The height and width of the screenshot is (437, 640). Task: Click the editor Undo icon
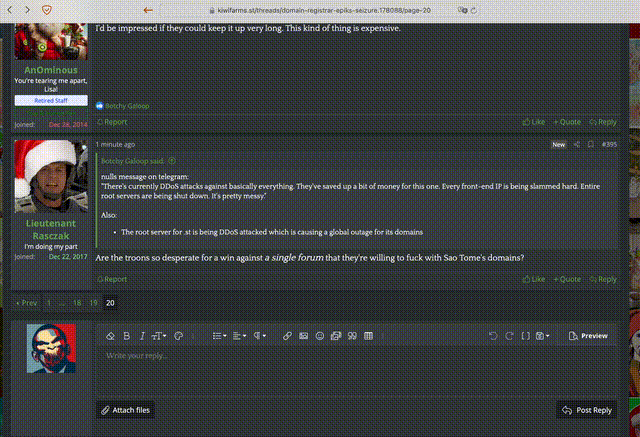[x=493, y=336]
